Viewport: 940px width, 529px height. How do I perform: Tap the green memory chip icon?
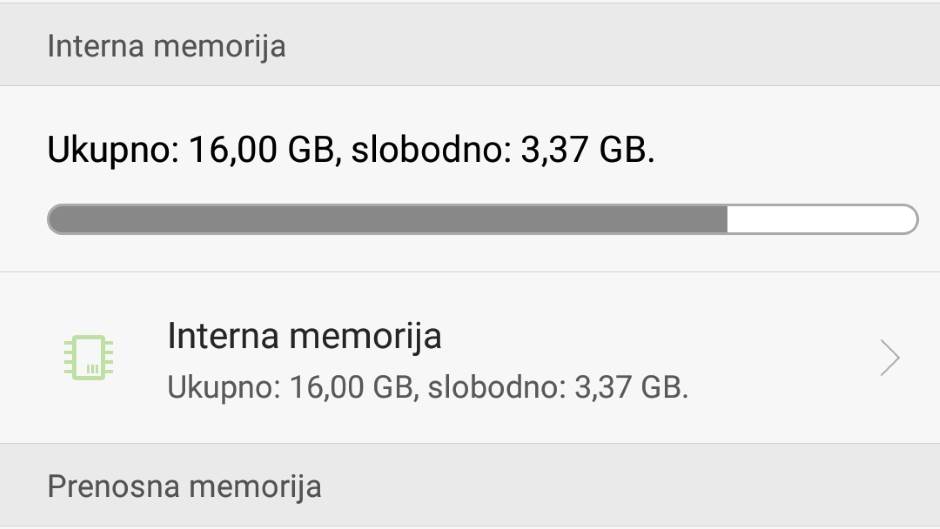tap(88, 358)
